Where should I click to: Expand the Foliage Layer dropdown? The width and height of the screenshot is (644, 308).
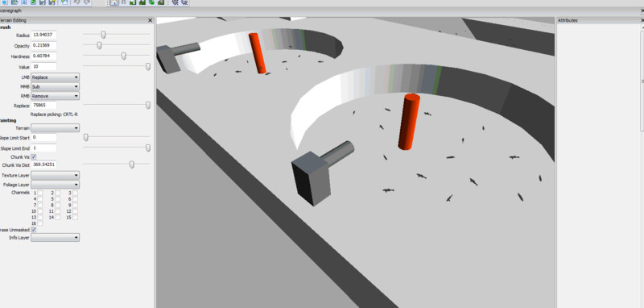55,185
